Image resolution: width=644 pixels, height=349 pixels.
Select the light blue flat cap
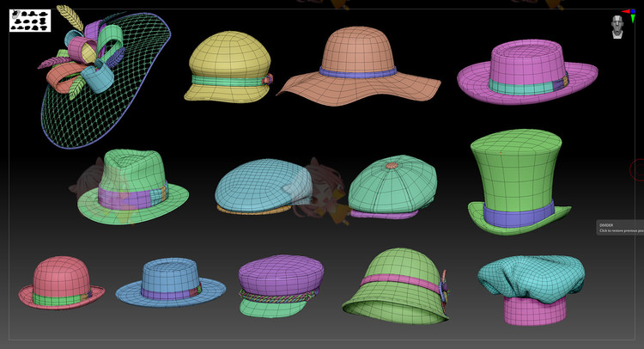pyautogui.click(x=262, y=185)
